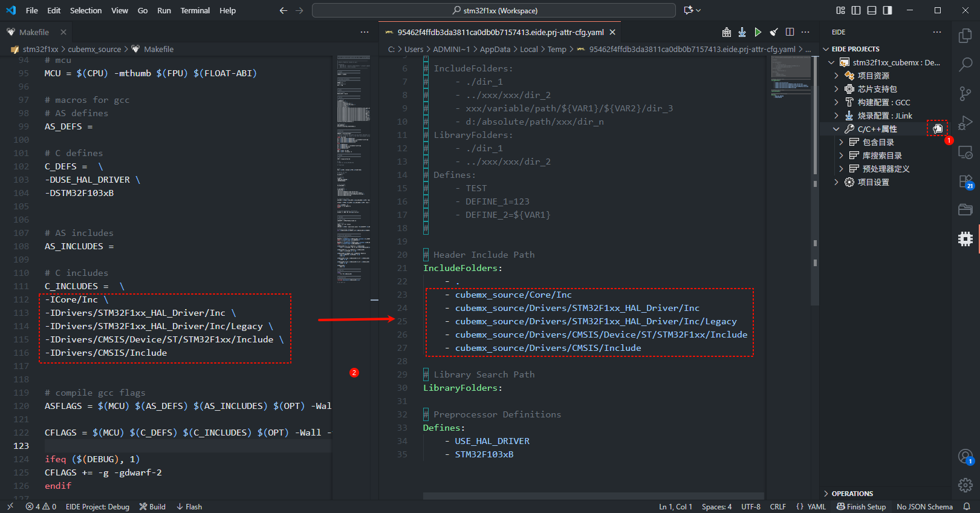Open the EIDE chip view in activity bar

(965, 239)
